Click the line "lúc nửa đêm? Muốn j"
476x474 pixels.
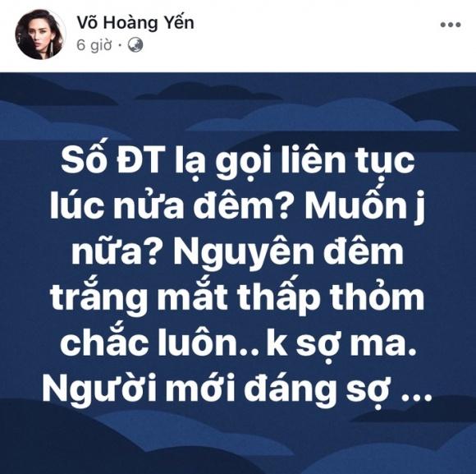pyautogui.click(x=237, y=208)
